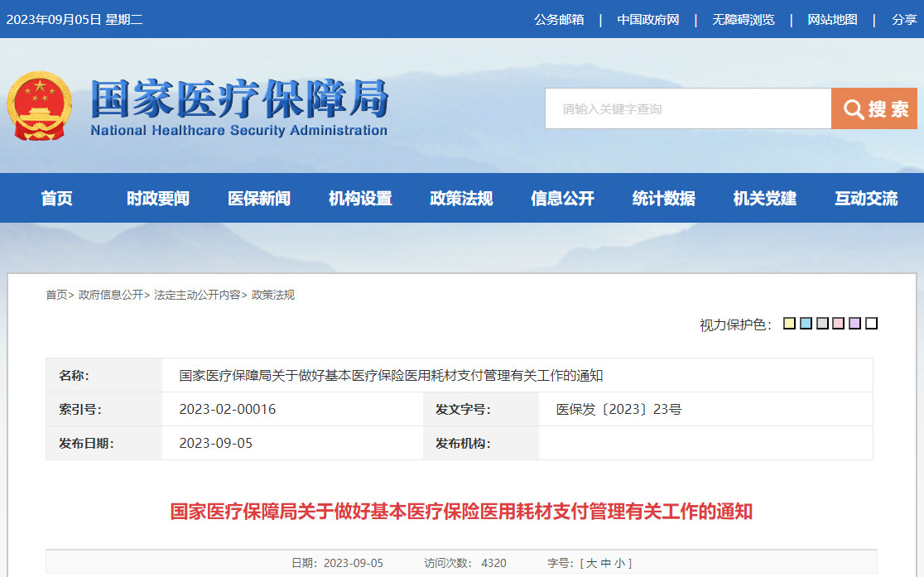Open the 机构设置 menu item
Screen dimensions: 924x577
coord(359,198)
